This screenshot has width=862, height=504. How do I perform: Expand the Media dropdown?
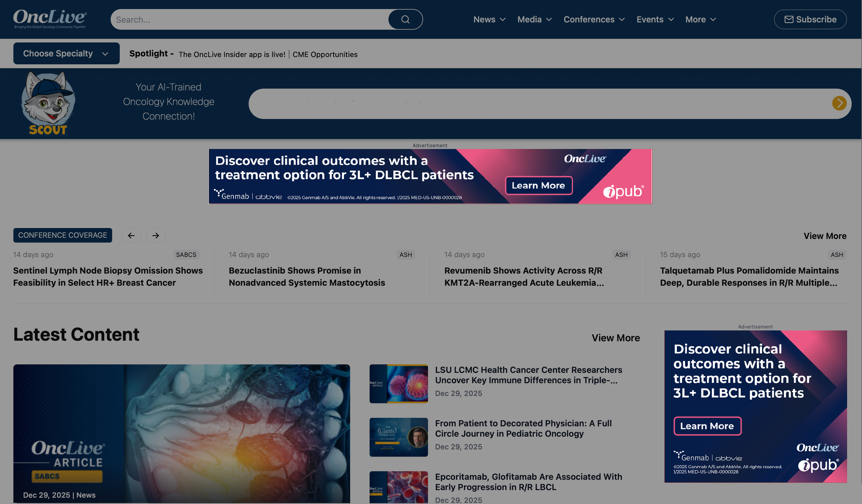click(x=534, y=19)
